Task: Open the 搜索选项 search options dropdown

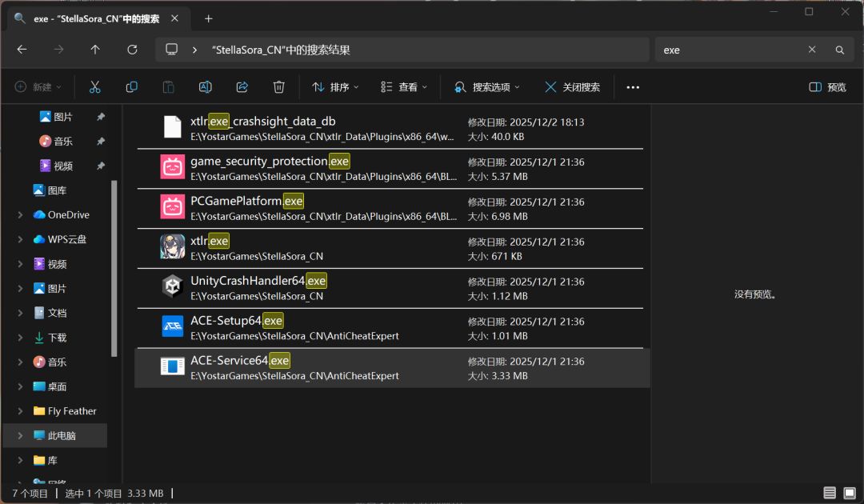Action: tap(487, 87)
